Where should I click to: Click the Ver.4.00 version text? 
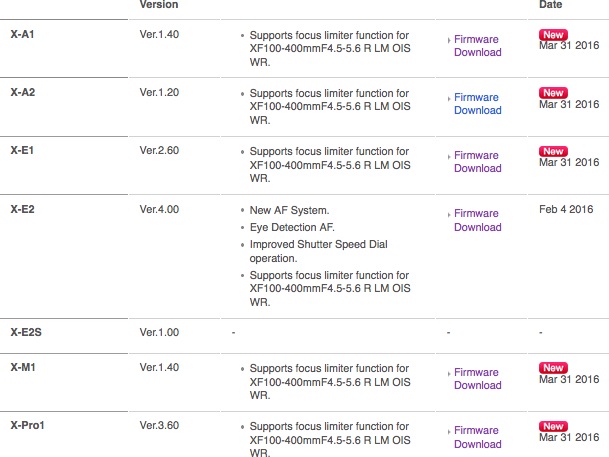(159, 209)
